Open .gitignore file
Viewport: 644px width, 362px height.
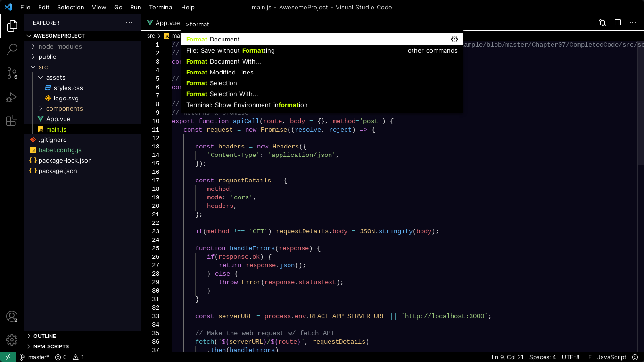pos(82,140)
